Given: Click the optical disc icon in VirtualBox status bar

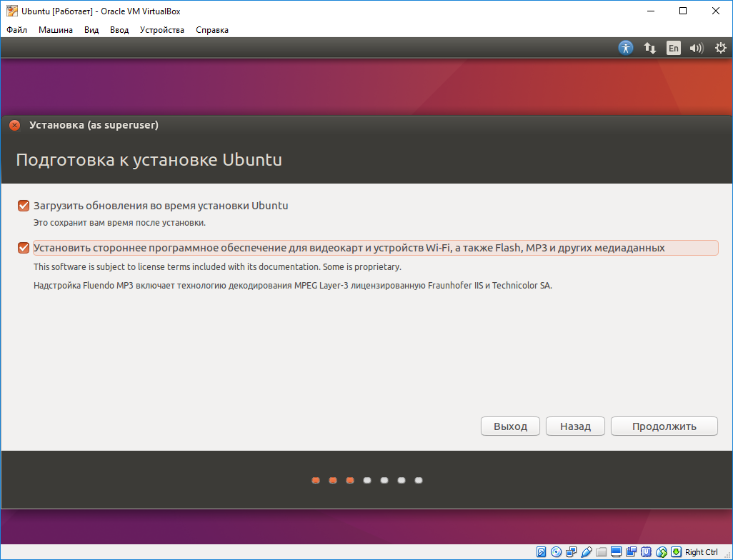Looking at the screenshot, I should pos(556,551).
